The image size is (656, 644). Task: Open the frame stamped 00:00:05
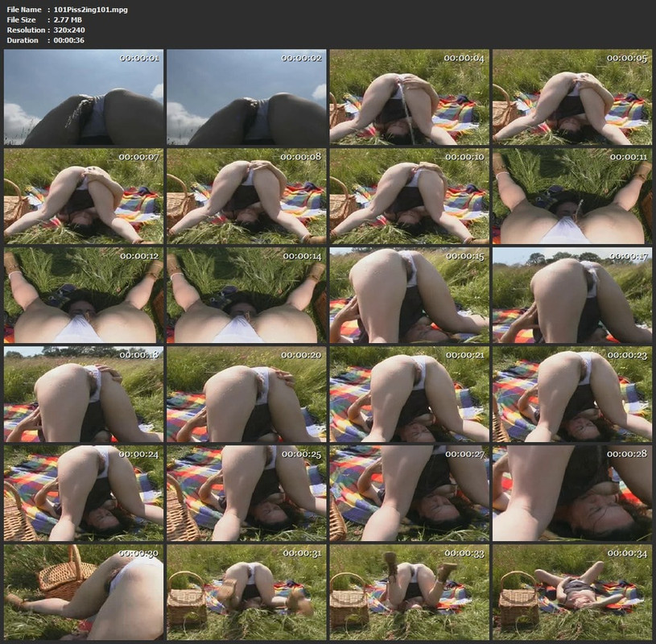click(x=572, y=97)
